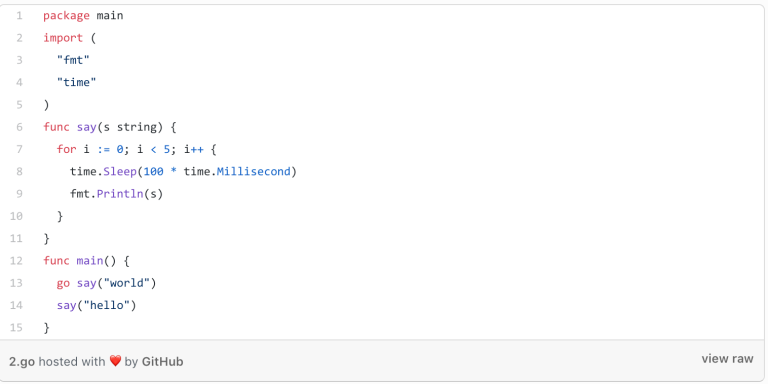Open the 2.go file link
768x384 pixels.
(22, 361)
